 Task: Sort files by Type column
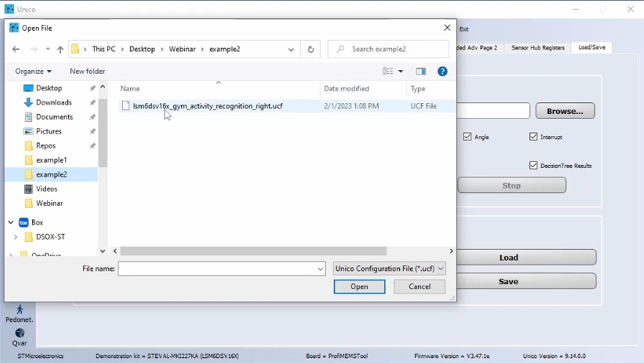point(417,88)
